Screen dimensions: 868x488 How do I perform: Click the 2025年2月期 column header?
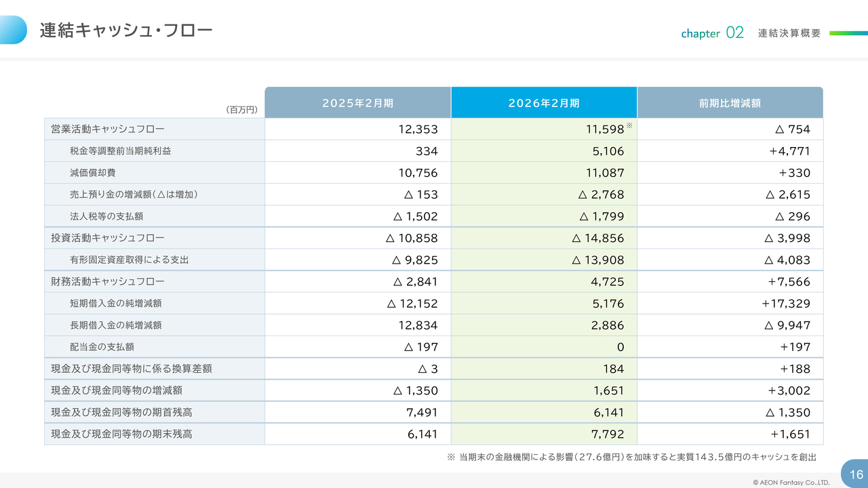(x=357, y=103)
